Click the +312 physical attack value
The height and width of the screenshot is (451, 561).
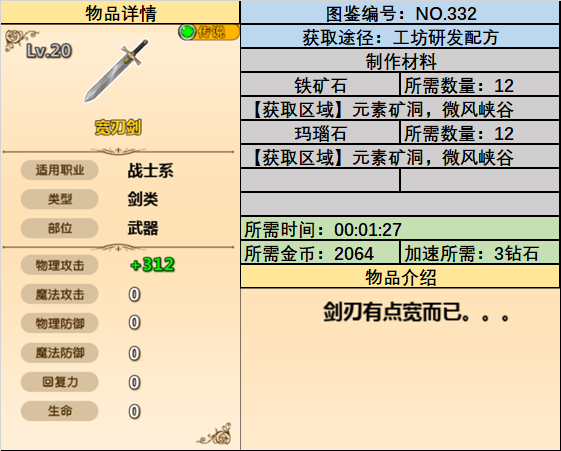[152, 265]
